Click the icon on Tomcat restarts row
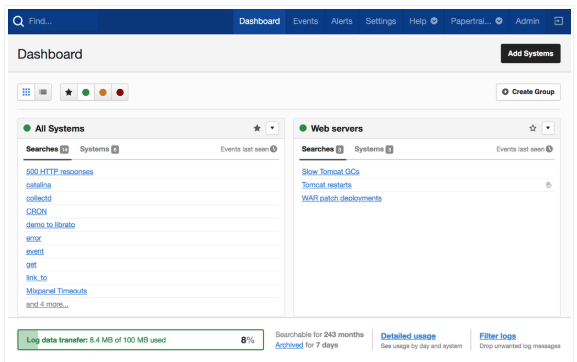Image resolution: width=577 pixels, height=362 pixels. point(549,185)
